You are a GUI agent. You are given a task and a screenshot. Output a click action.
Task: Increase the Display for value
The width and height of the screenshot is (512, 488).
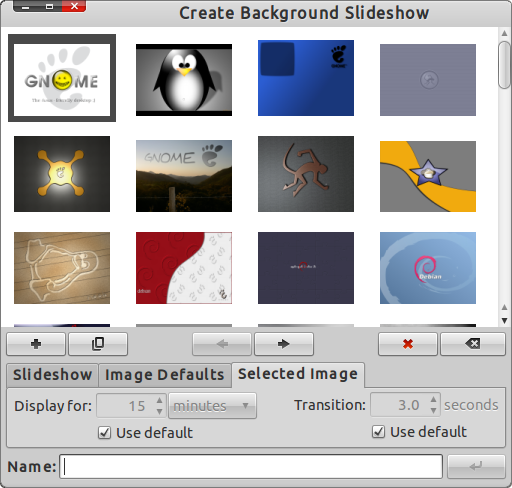coord(159,400)
